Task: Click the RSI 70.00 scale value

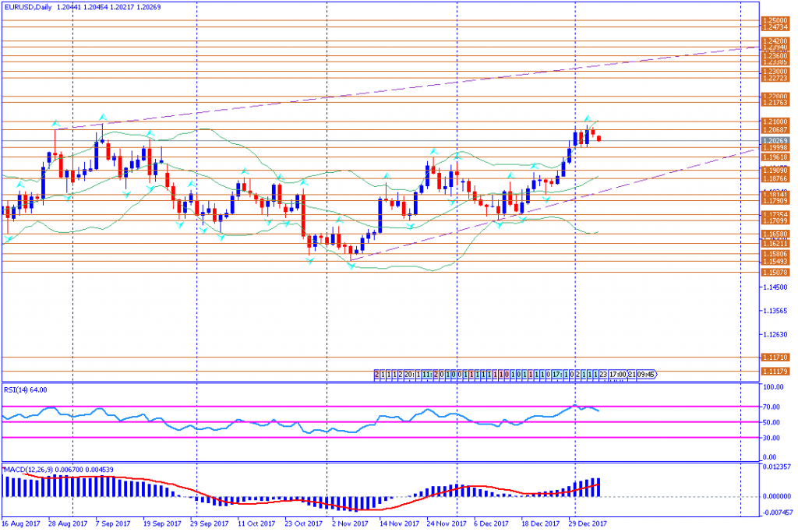Action: tap(772, 407)
